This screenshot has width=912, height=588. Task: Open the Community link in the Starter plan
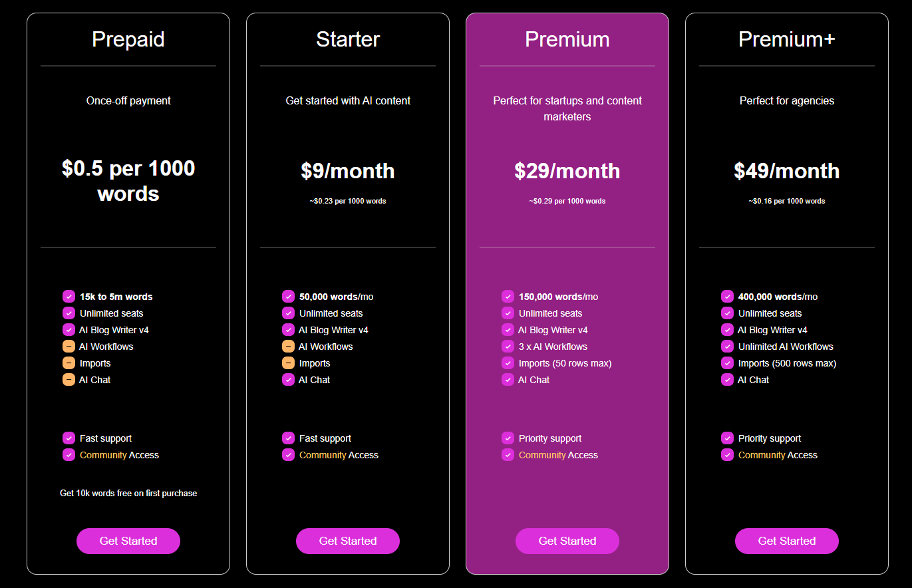tap(325, 455)
